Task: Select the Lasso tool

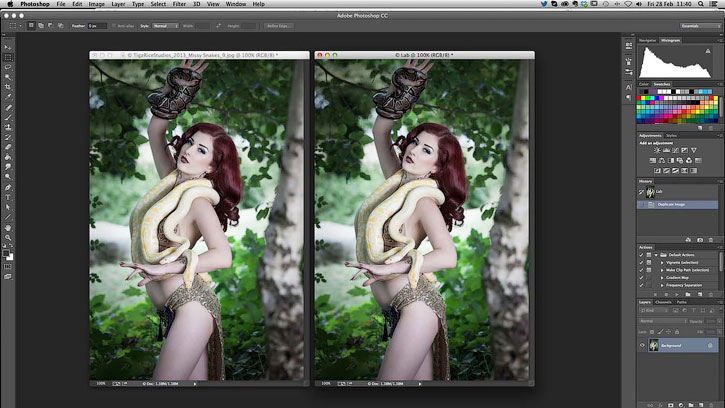Action: pos(8,68)
